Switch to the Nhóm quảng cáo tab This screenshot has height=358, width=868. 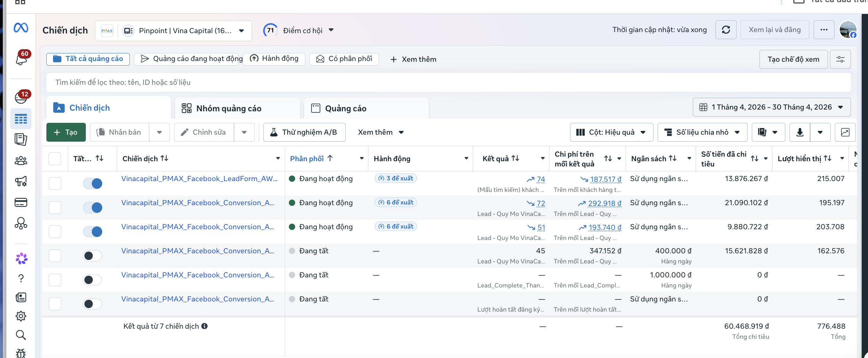238,108
